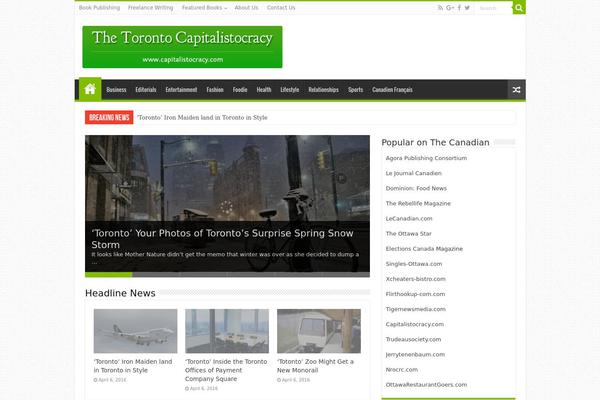Click the monorail thumbnail for Zoo article
Image resolution: width=600 pixels, height=400 pixels.
(x=319, y=331)
